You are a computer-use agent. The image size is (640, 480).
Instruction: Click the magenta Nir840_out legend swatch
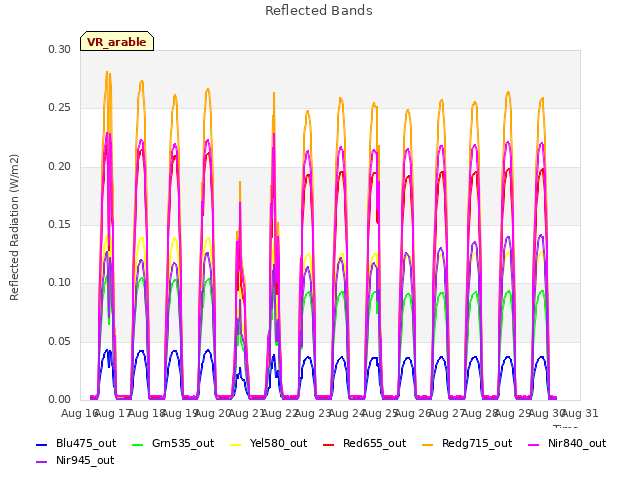point(534,444)
